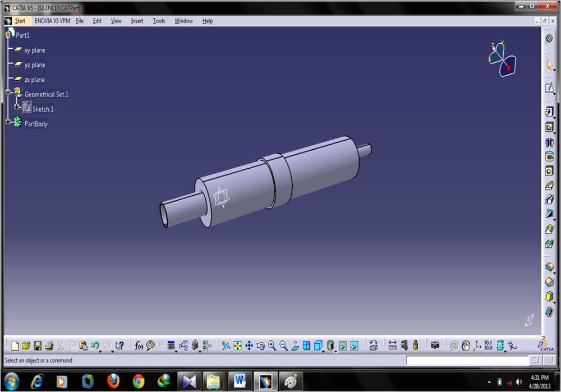Click the Paste clipboard icon

(x=84, y=345)
